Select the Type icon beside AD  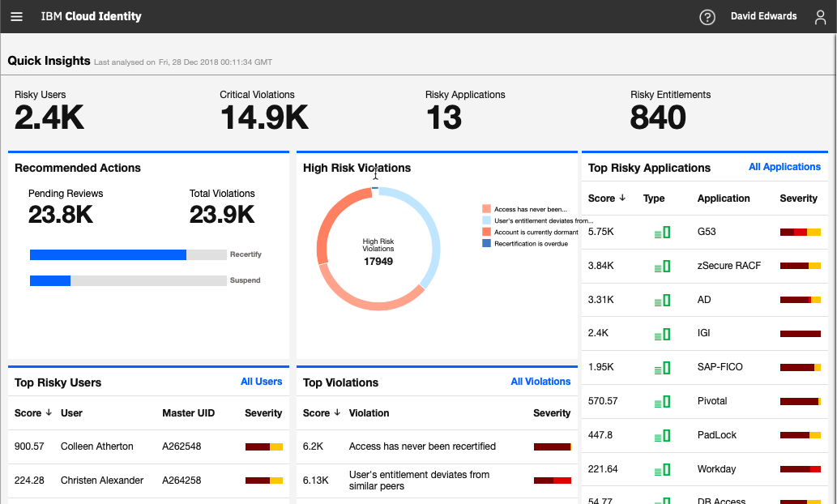click(660, 300)
